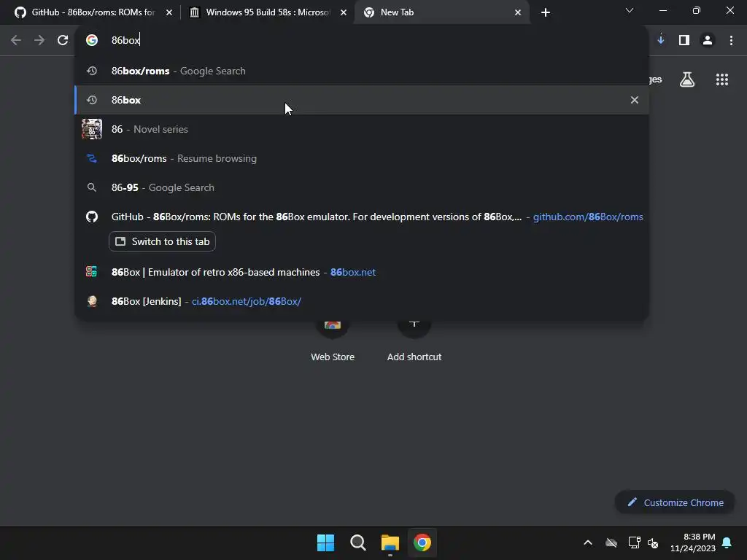Open the downloads arrow icon
Image resolution: width=747 pixels, height=560 pixels.
661,40
